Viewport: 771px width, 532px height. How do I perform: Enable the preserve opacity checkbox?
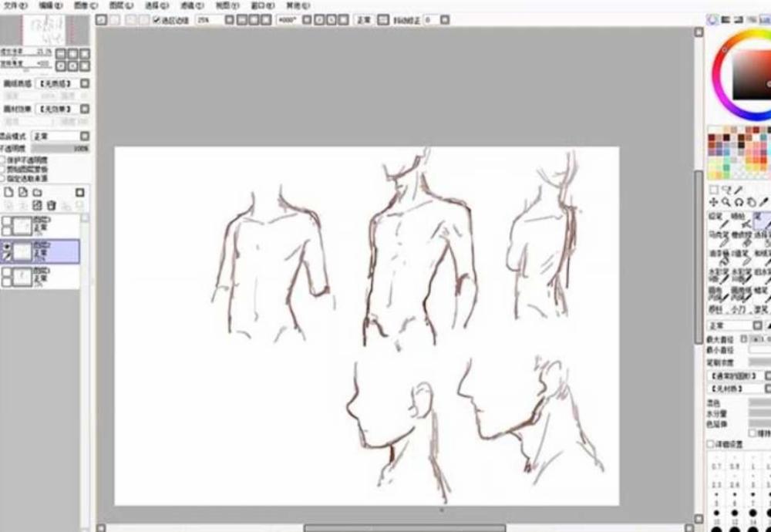click(x=3, y=160)
